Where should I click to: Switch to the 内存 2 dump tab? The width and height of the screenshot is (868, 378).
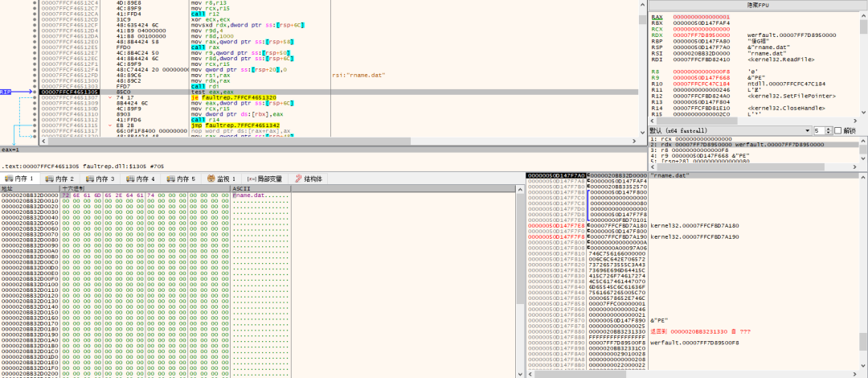(60, 179)
